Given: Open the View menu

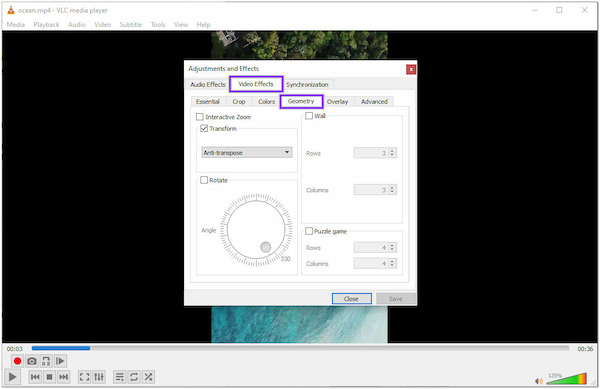Looking at the screenshot, I should [x=181, y=24].
